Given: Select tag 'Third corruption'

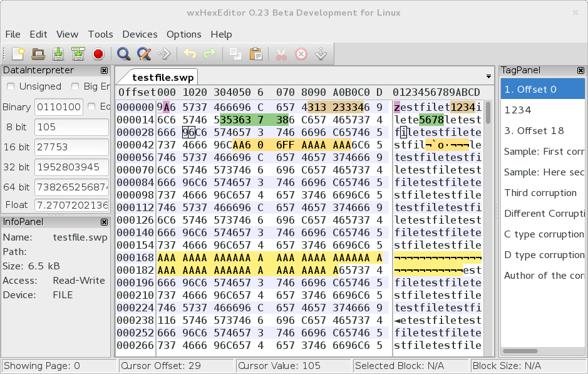Looking at the screenshot, I should (542, 193).
